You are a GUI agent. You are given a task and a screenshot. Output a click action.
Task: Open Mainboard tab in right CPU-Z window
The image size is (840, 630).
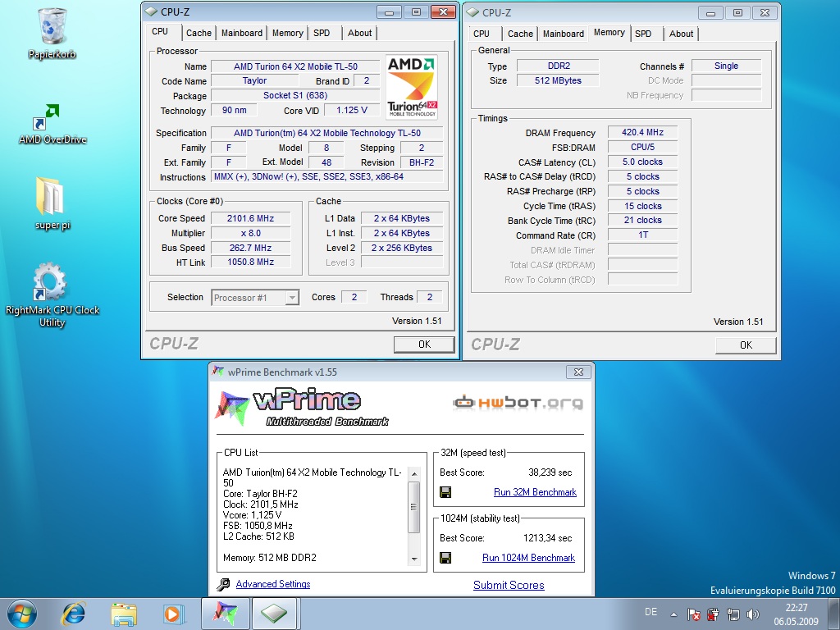[x=563, y=33]
